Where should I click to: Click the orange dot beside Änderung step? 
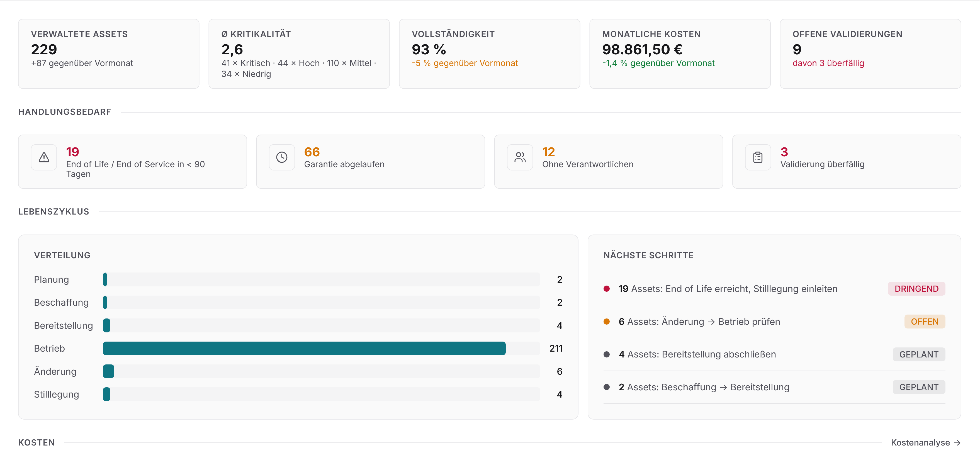click(607, 322)
